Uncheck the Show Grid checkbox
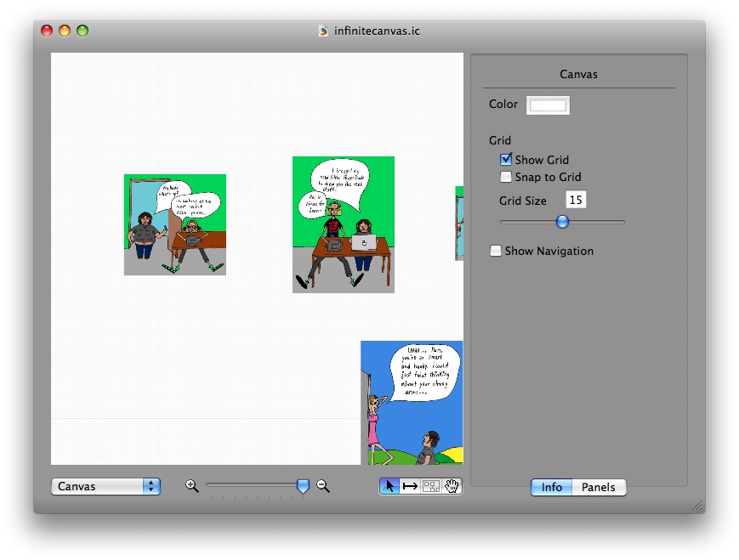This screenshot has width=739, height=560. (x=506, y=159)
